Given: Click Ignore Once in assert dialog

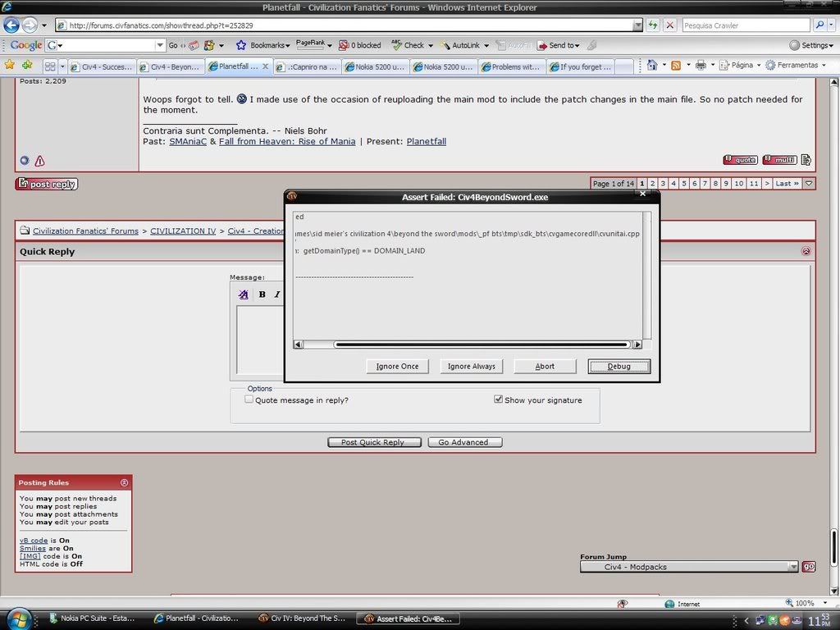Looking at the screenshot, I should pos(398,366).
